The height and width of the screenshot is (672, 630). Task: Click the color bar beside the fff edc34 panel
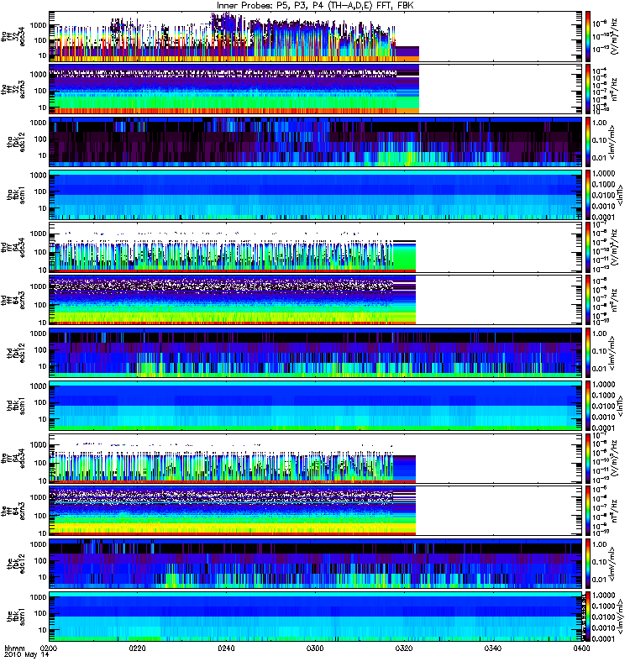pyautogui.click(x=588, y=458)
